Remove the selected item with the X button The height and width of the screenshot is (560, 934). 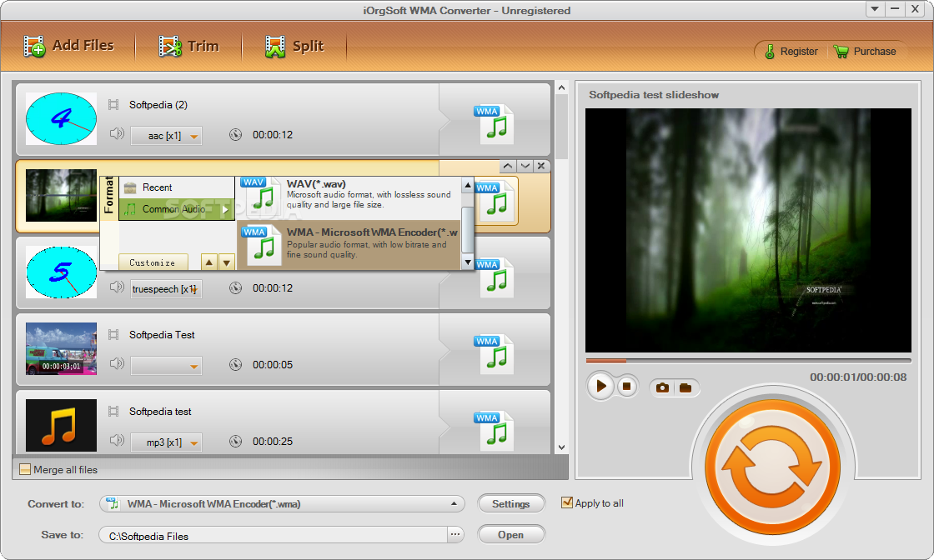click(541, 166)
